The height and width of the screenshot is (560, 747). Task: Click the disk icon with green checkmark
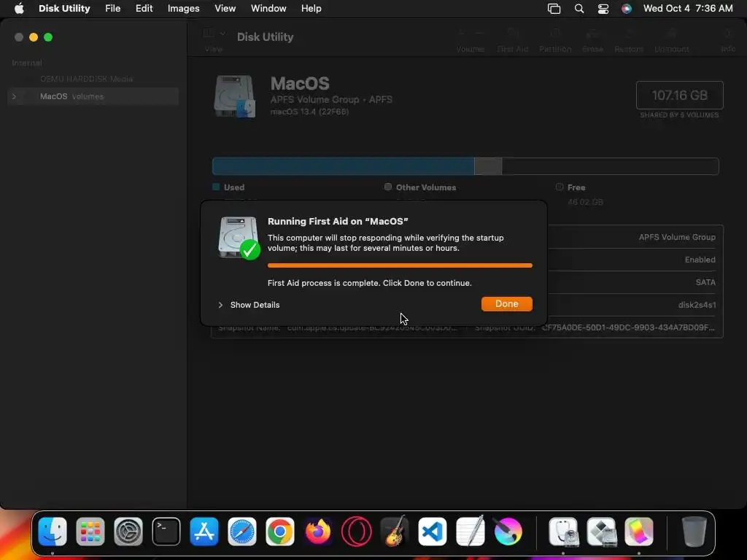239,237
